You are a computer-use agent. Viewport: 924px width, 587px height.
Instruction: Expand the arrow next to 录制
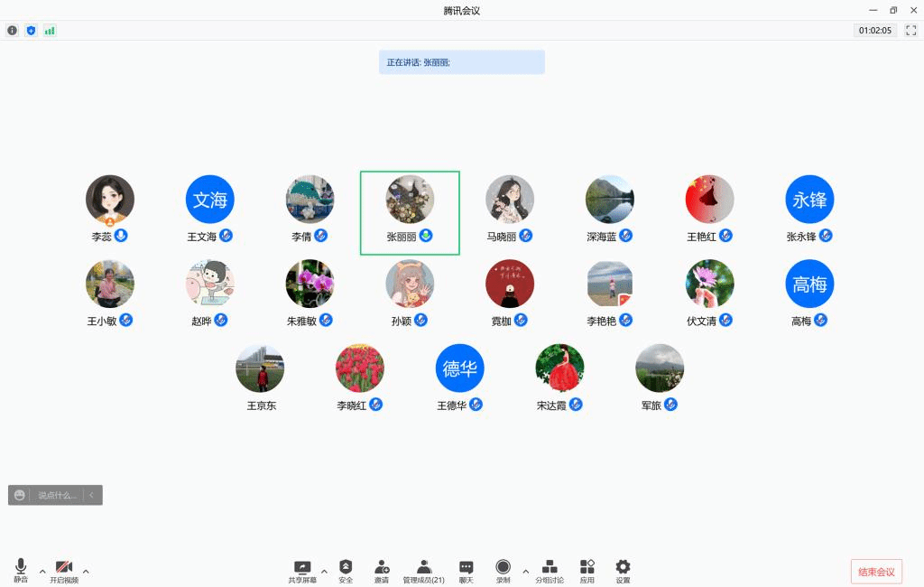[x=526, y=571]
